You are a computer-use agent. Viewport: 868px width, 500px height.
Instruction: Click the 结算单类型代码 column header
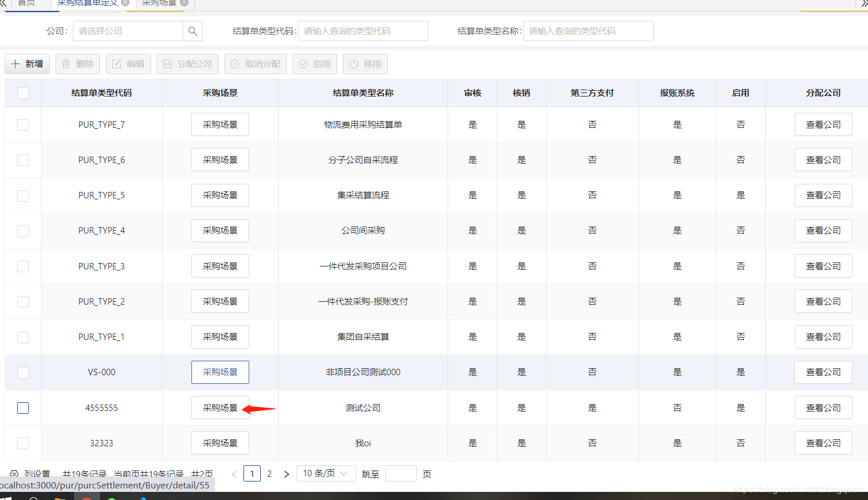102,93
